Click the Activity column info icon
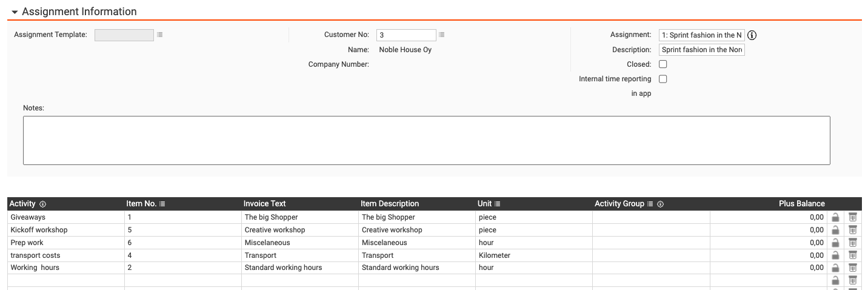This screenshot has width=868, height=290. 43,204
